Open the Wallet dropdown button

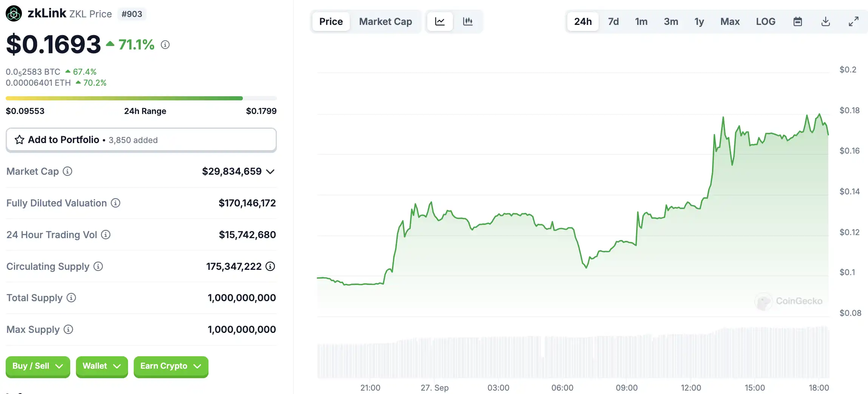(x=102, y=366)
